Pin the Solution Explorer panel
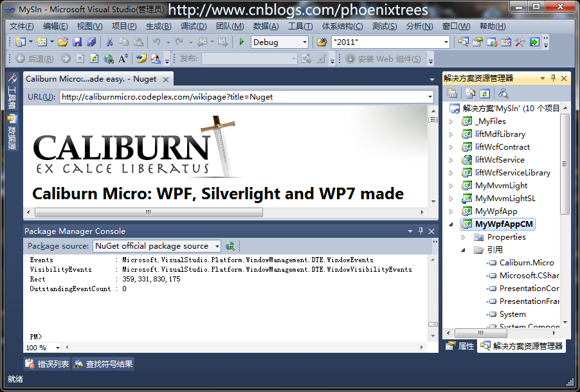 point(554,78)
